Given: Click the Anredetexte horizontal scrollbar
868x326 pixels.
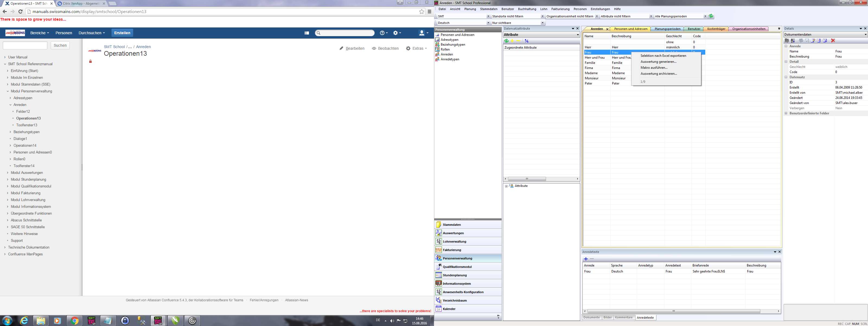Looking at the screenshot, I should (x=673, y=311).
